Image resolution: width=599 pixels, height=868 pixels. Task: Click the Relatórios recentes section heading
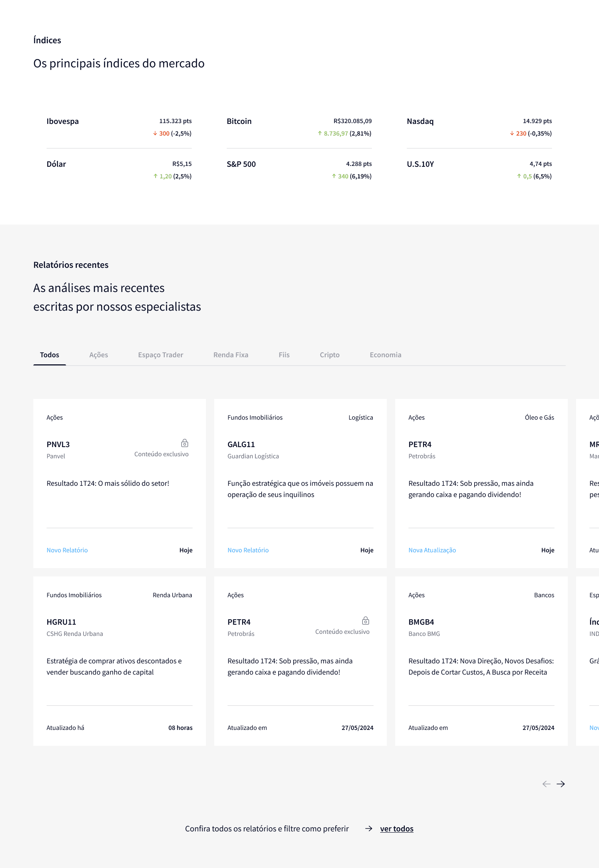(71, 265)
